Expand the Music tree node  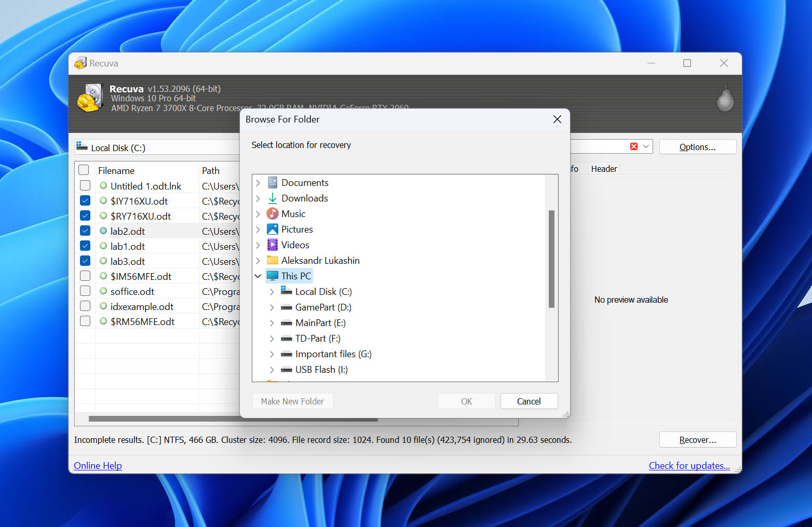tap(258, 214)
